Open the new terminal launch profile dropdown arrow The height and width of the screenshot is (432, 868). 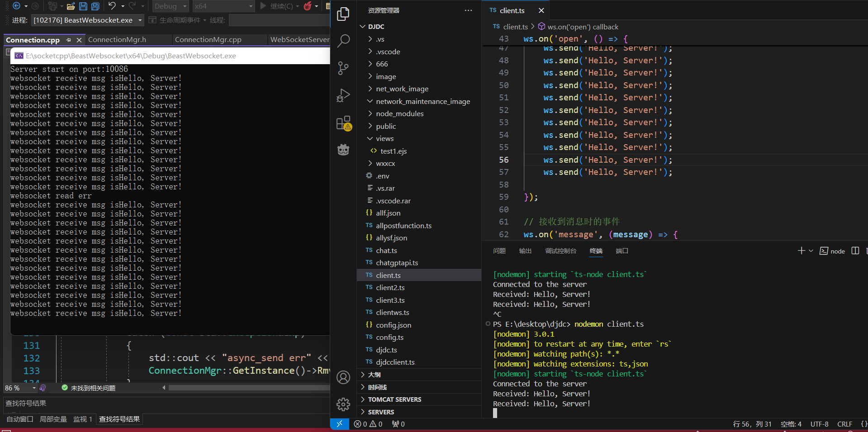[x=811, y=251]
